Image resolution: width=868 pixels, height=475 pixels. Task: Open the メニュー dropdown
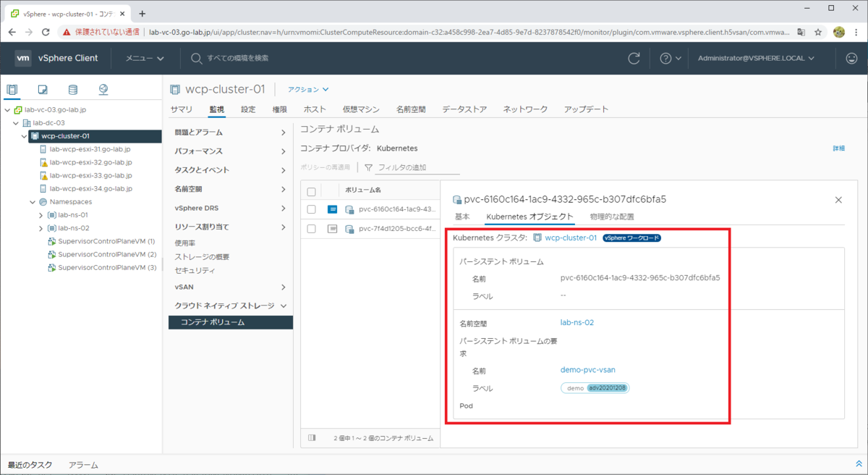[x=144, y=58]
